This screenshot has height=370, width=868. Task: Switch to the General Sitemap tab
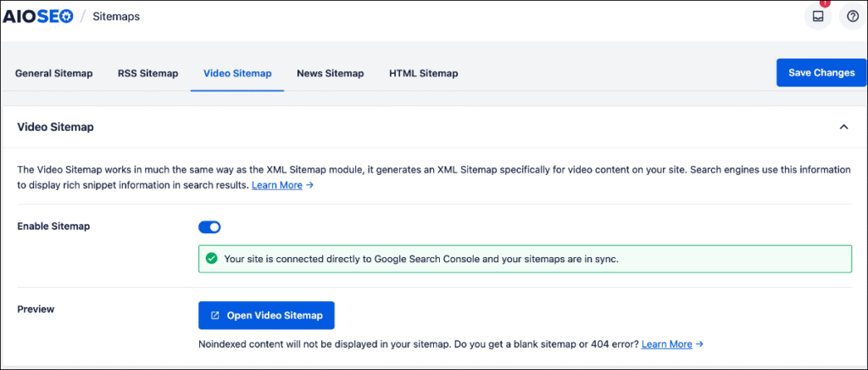(53, 73)
